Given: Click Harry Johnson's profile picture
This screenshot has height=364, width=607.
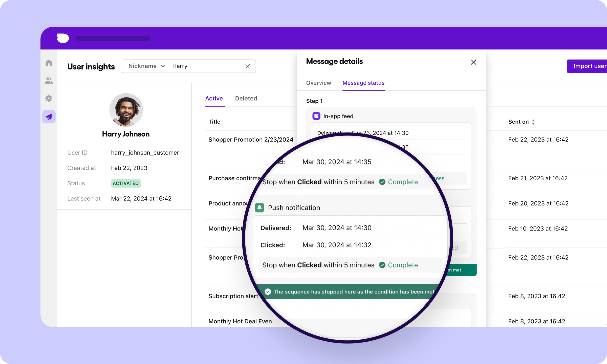Looking at the screenshot, I should 126,110.
